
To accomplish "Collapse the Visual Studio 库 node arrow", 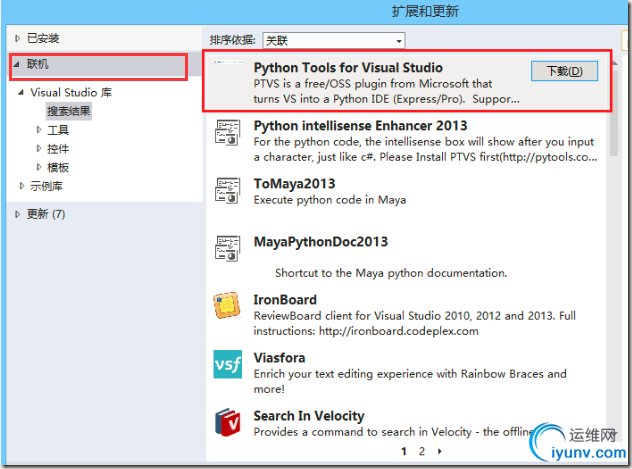I will (x=21, y=93).
